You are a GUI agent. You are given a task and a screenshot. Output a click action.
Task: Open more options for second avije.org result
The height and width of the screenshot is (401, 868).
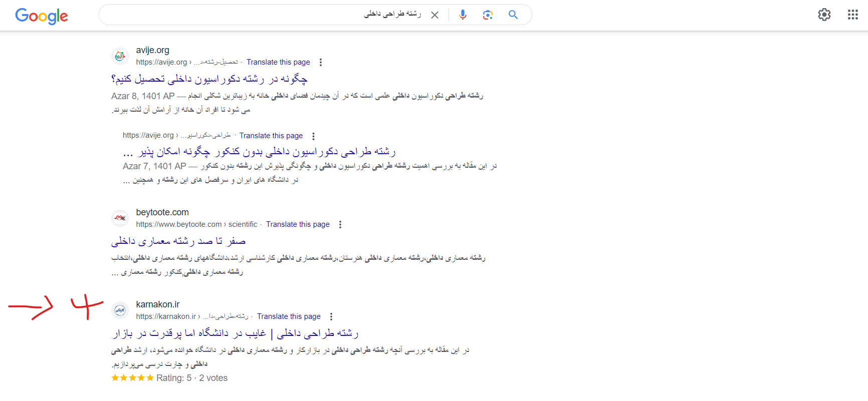click(313, 136)
